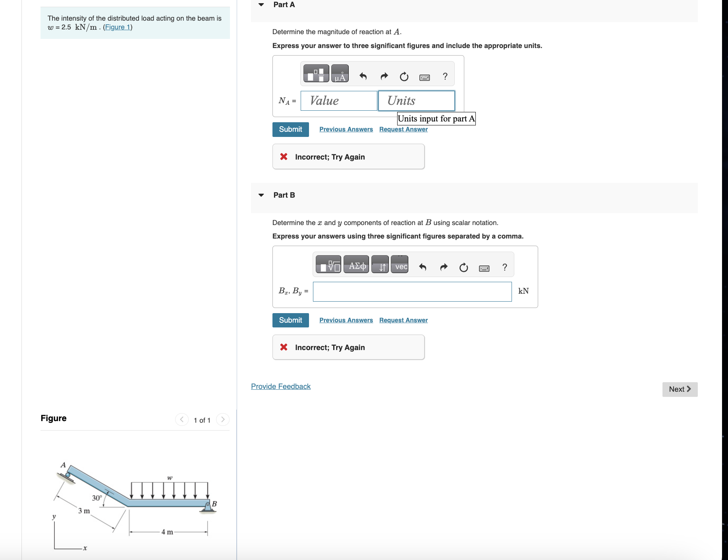Open help via question mark in Part B
Viewport: 728px width, 560px height.
tap(504, 267)
